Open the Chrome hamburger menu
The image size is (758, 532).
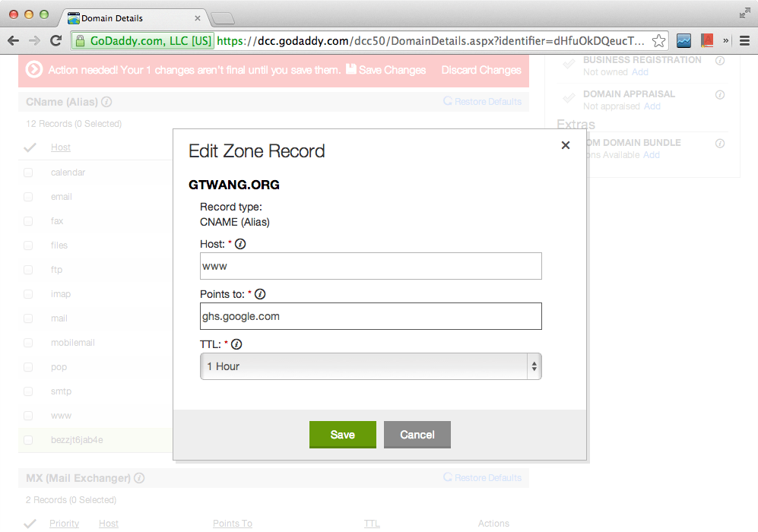[x=744, y=41]
